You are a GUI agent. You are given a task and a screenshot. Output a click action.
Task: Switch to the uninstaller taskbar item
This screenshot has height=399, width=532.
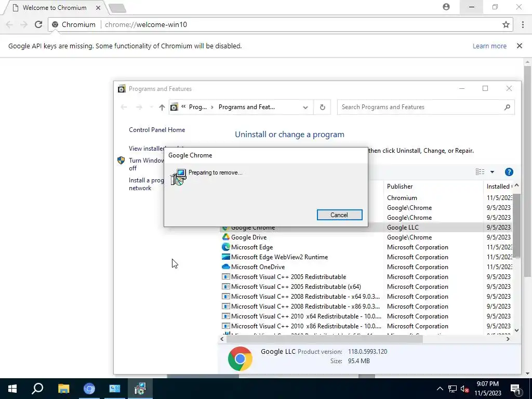(140, 389)
